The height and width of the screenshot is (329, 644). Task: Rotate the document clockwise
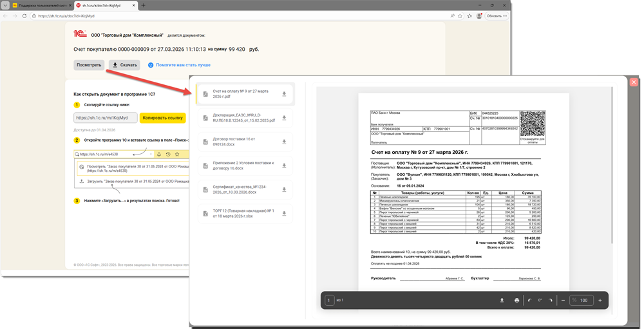coord(551,300)
